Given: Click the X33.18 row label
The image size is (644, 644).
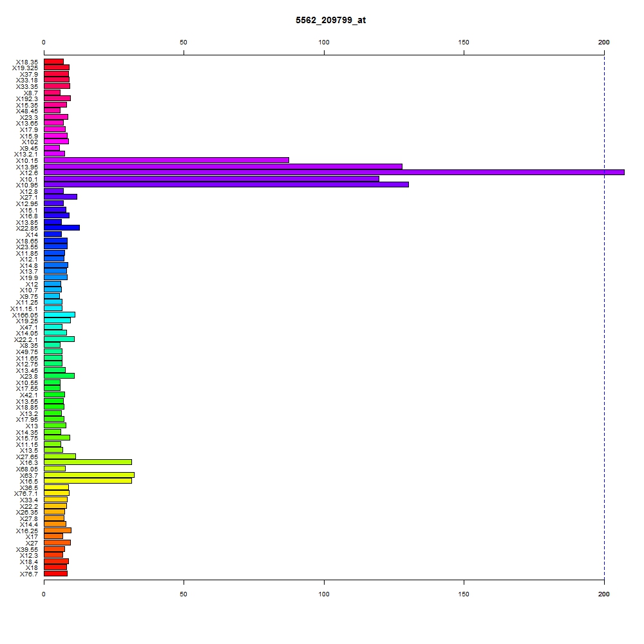Looking at the screenshot, I should tap(27, 80).
